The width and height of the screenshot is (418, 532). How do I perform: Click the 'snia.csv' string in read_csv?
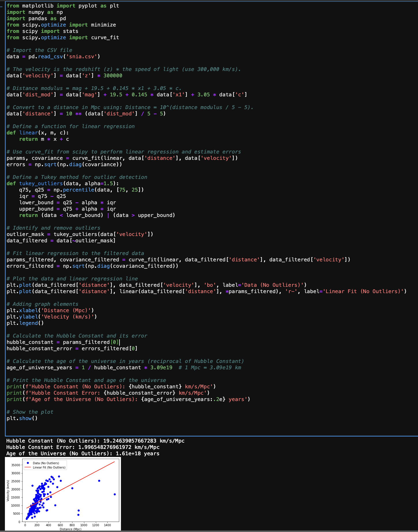click(x=82, y=57)
